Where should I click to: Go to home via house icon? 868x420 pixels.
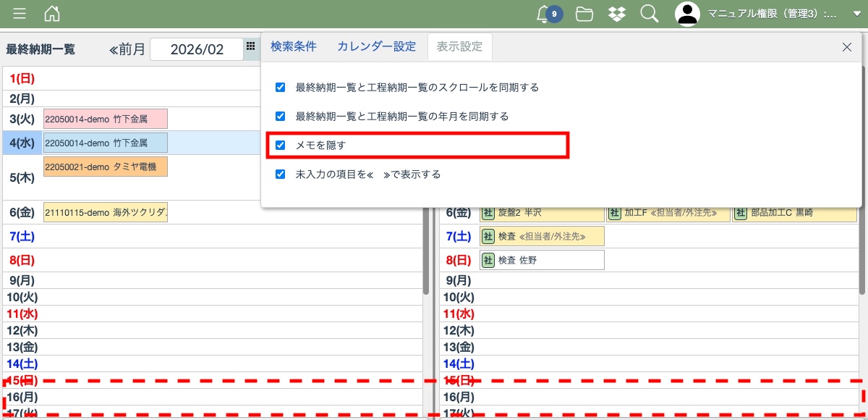52,14
